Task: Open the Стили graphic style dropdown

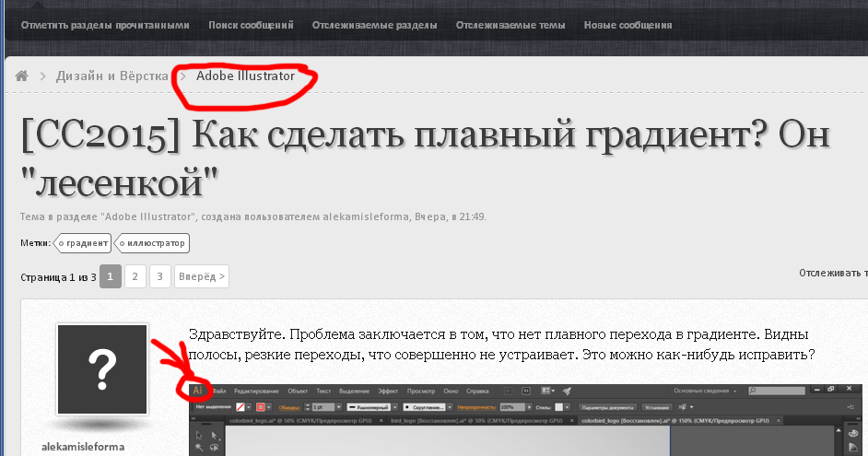Action: click(567, 407)
